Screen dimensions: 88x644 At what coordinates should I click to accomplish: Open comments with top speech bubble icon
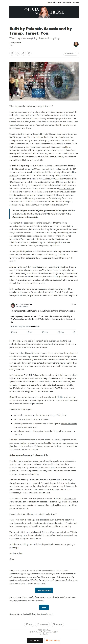[17, 53]
